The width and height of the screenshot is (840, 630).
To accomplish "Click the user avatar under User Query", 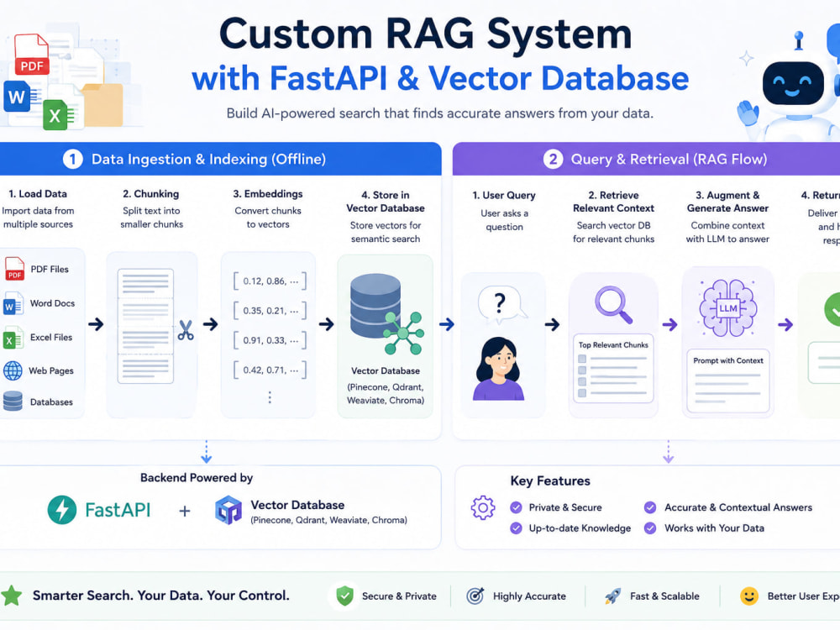I will [498, 369].
